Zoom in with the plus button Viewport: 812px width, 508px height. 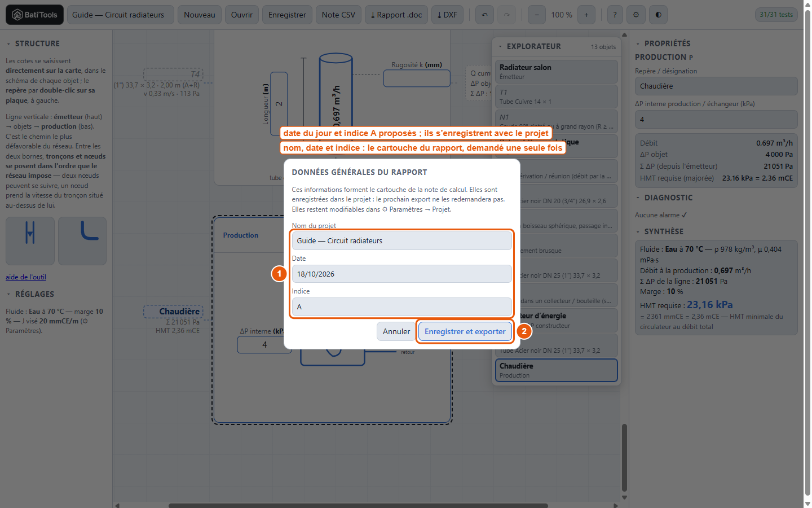586,15
